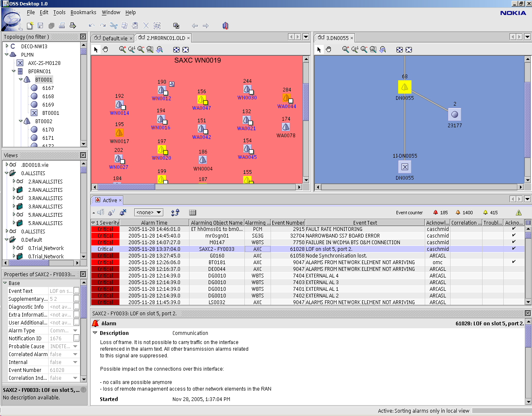The image size is (532, 416).
Task: Toggle Ackno checkmark for WCDMA BTS O&M row
Action: 514,242
